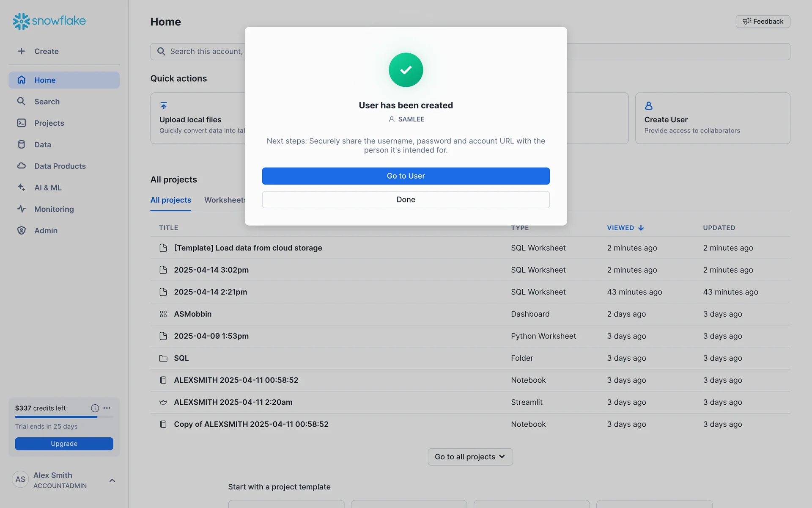Open the ASMobbin dashboard row

(192, 314)
